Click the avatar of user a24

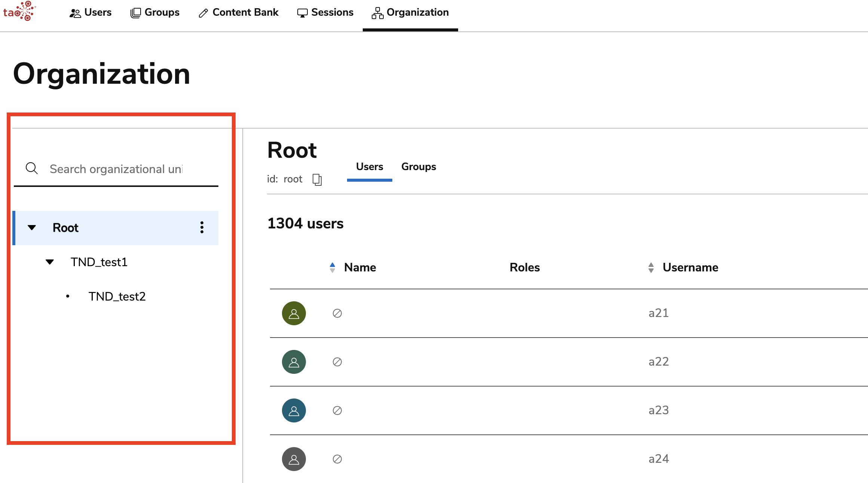[x=294, y=459]
